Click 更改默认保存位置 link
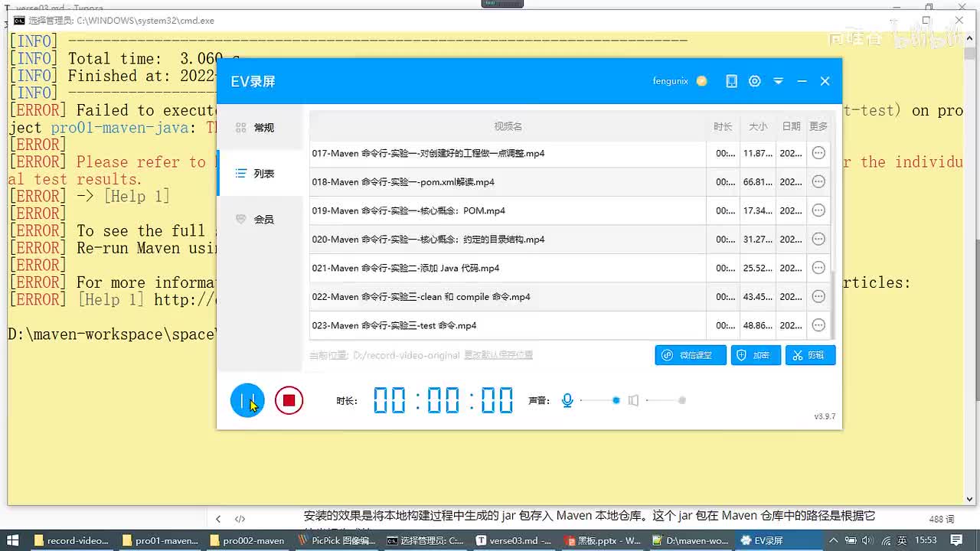Viewport: 980px width, 551px height. pyautogui.click(x=498, y=355)
